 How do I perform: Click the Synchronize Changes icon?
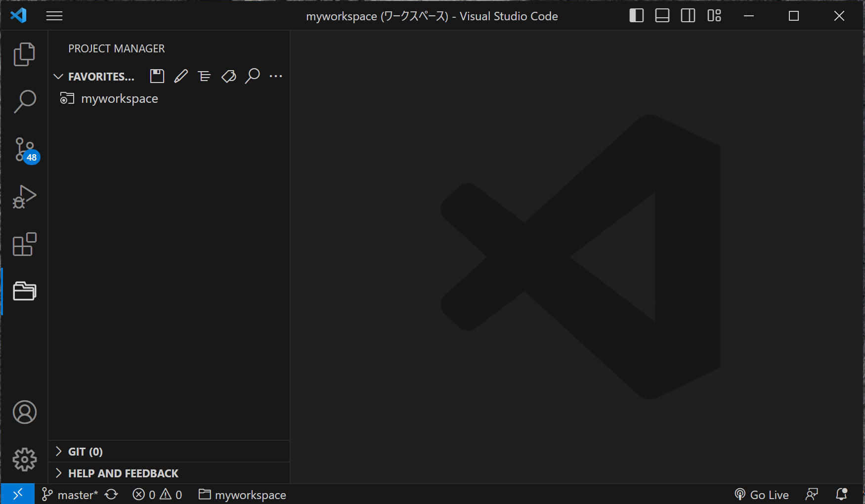point(111,495)
